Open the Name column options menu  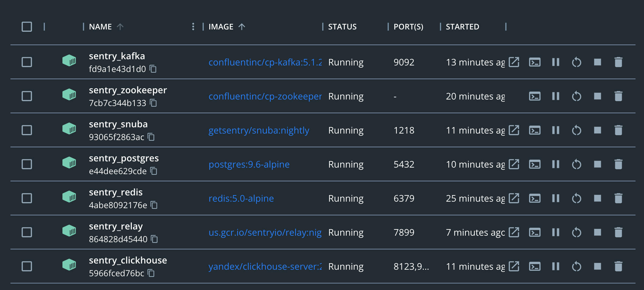[x=193, y=27]
